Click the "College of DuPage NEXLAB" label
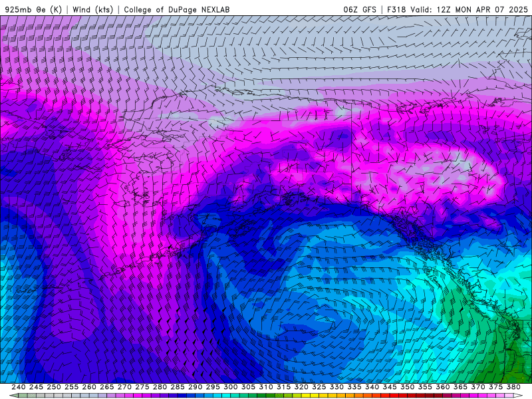 coord(177,9)
